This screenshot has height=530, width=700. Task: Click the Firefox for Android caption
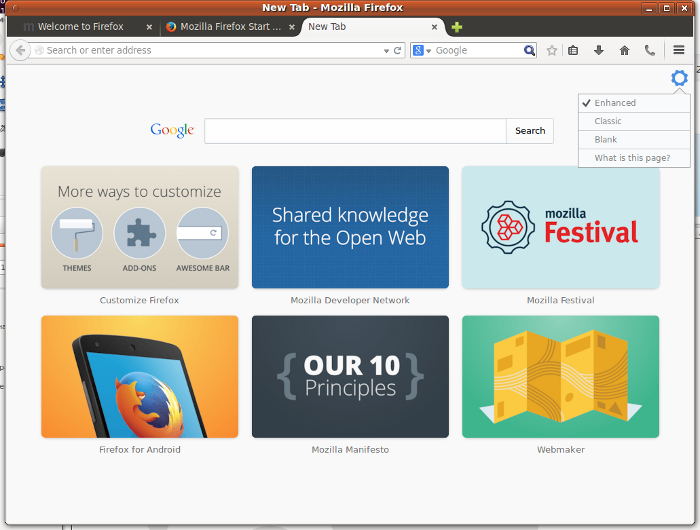(140, 450)
